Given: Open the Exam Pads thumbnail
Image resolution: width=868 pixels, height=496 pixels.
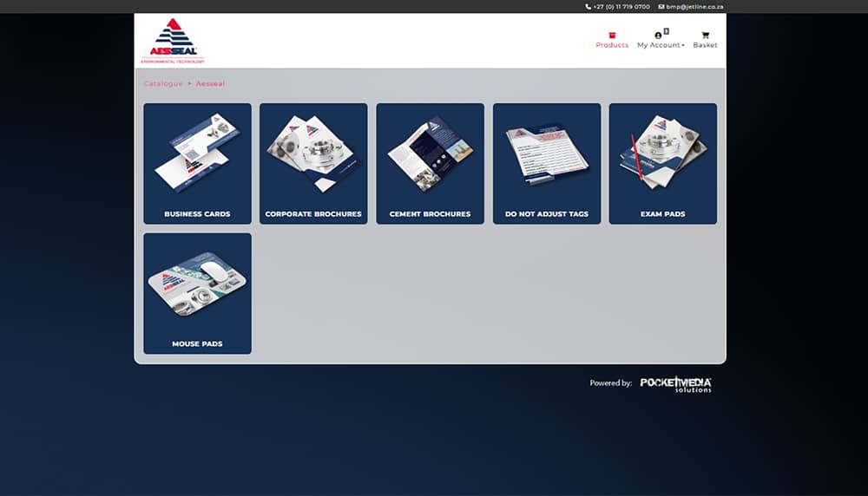Looking at the screenshot, I should coord(662,152).
